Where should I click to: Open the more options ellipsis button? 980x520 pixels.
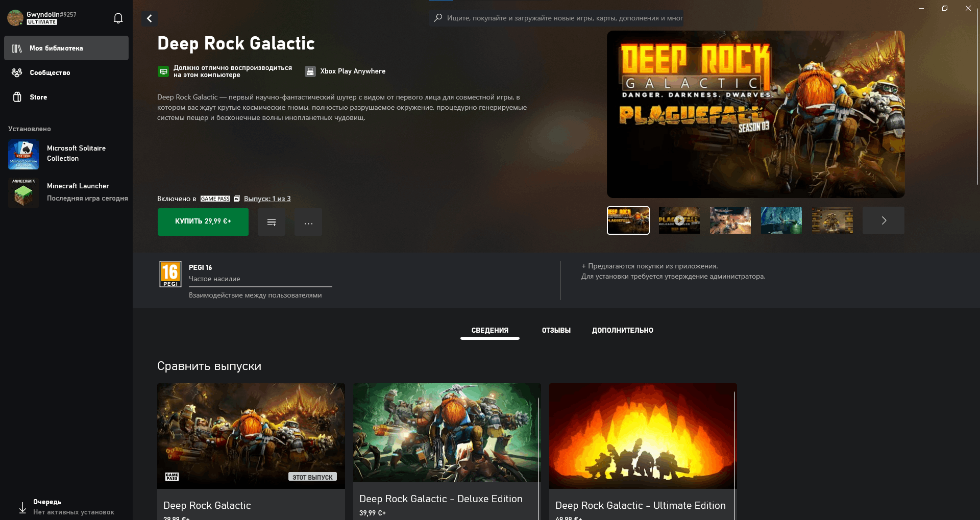click(x=308, y=222)
